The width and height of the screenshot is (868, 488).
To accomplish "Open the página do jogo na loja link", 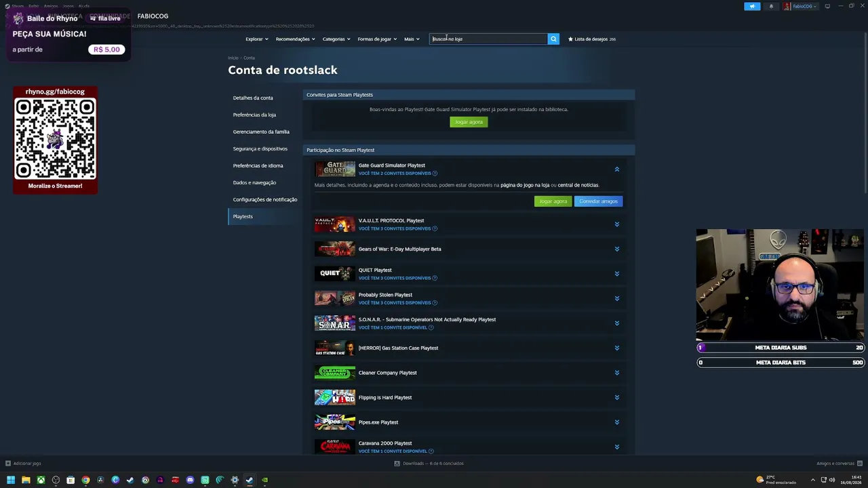I will pyautogui.click(x=525, y=185).
